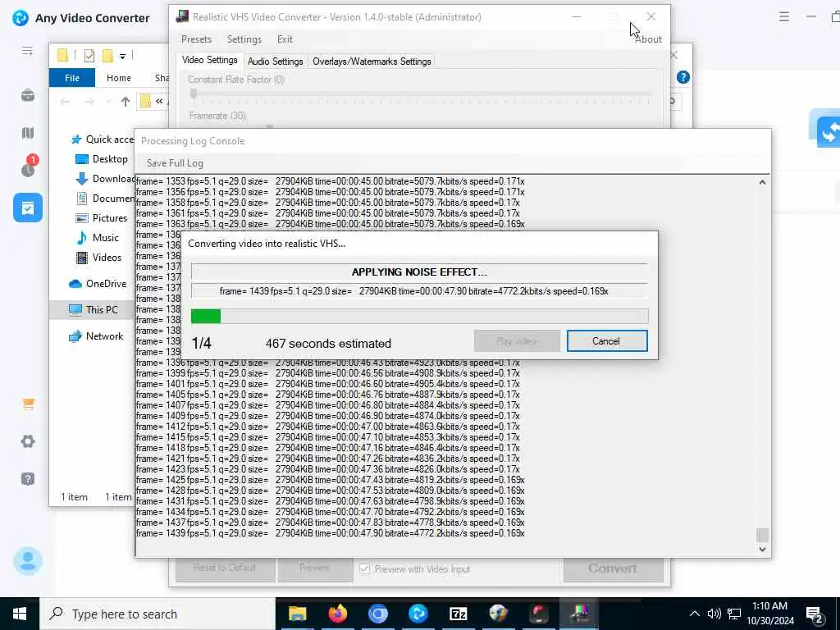Switch to Audio Settings tab

(276, 61)
